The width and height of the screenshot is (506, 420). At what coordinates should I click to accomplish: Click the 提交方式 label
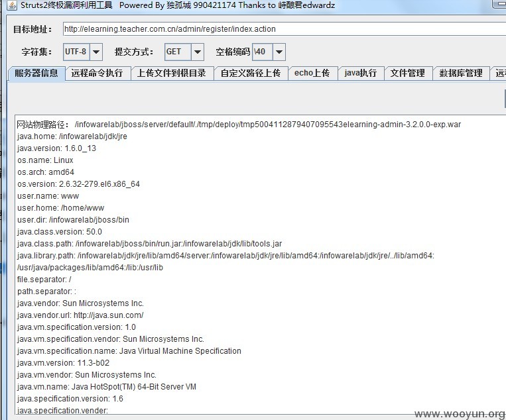pos(134,52)
